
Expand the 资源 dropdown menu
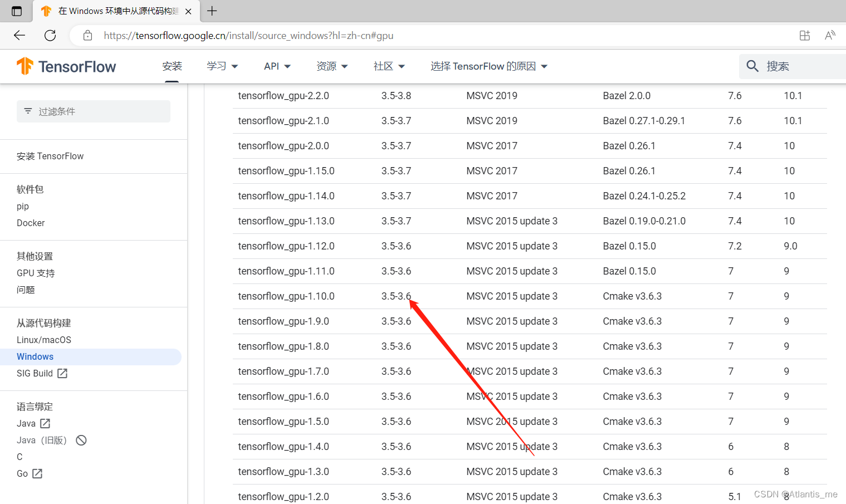[332, 66]
